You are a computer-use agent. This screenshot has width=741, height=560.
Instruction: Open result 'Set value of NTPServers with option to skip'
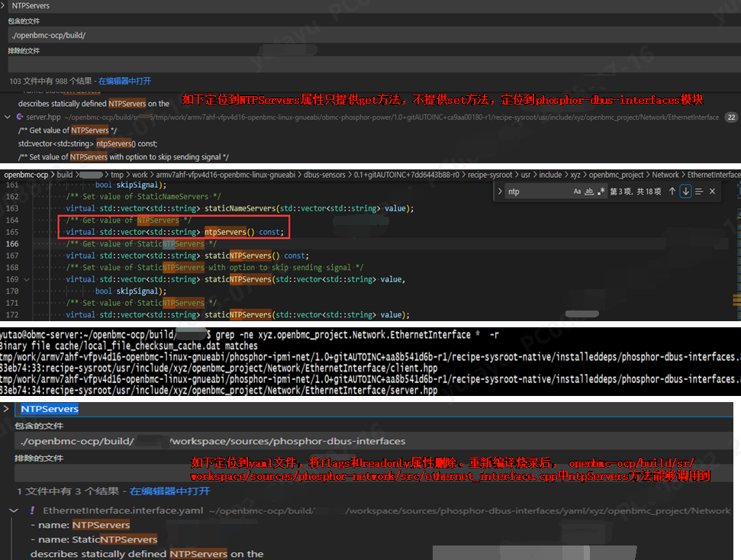[x=124, y=157]
